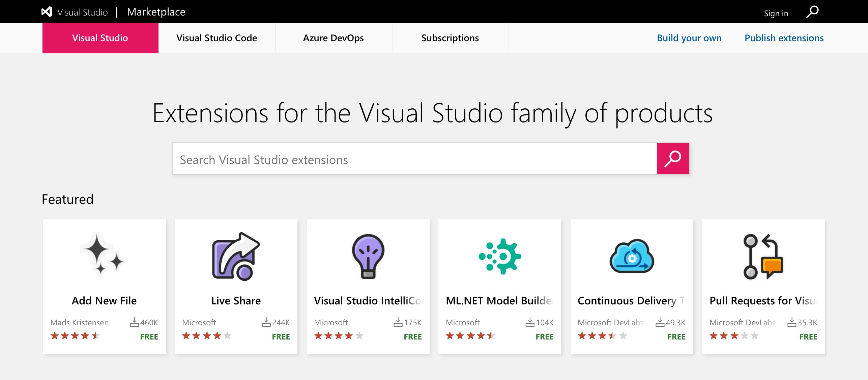Screen dimensions: 868x380
Task: Click the Visual Studio logo icon
Action: 47,12
